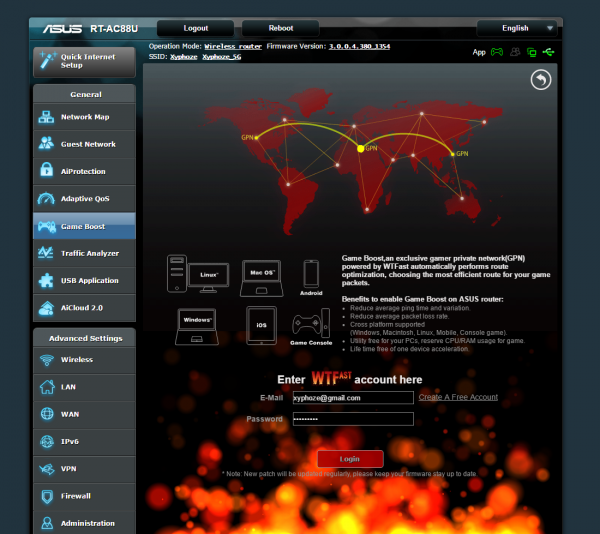600x534 pixels.
Task: Click the red Login button
Action: coord(350,459)
